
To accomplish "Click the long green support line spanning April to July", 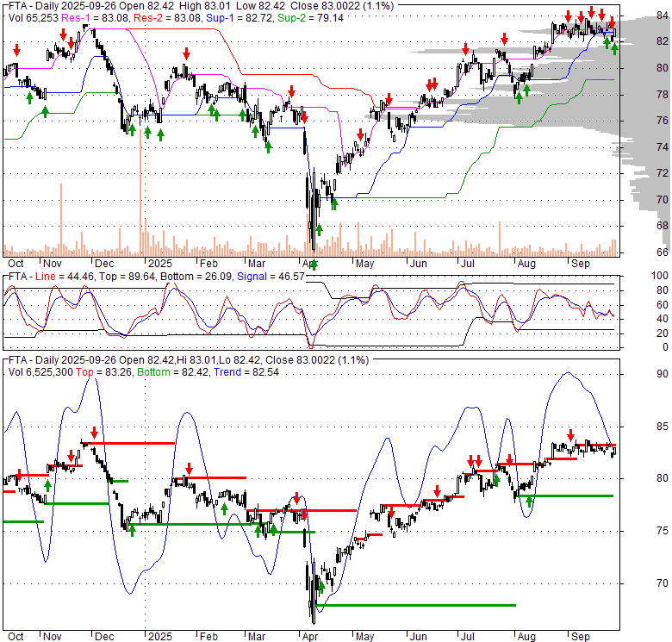I will pos(415,605).
